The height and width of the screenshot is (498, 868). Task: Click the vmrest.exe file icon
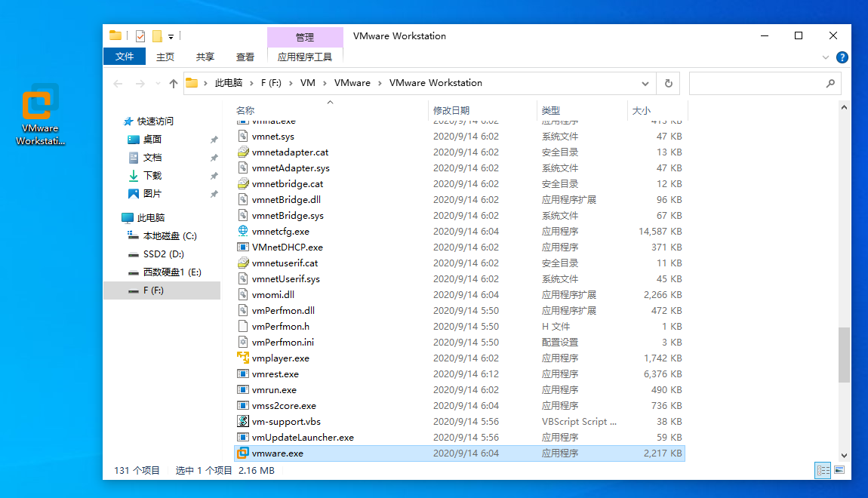click(242, 374)
